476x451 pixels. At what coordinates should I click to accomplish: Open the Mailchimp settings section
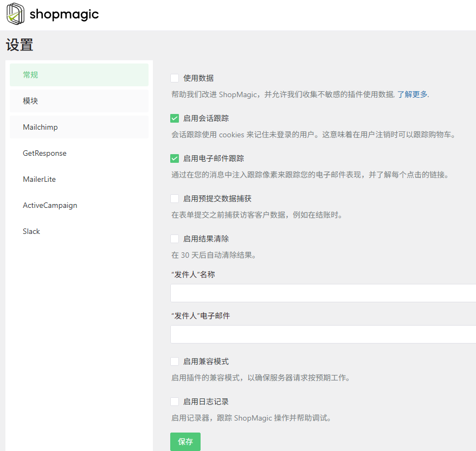tap(79, 126)
